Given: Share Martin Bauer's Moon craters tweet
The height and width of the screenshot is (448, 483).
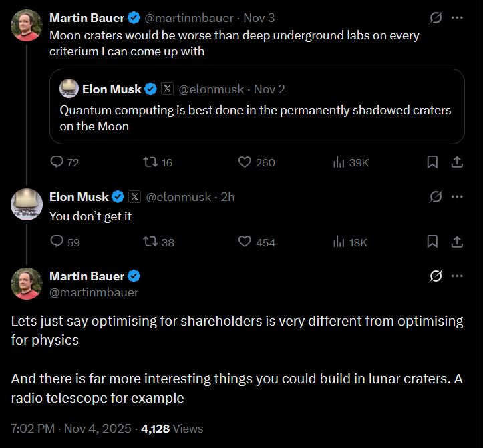Looking at the screenshot, I should (458, 162).
